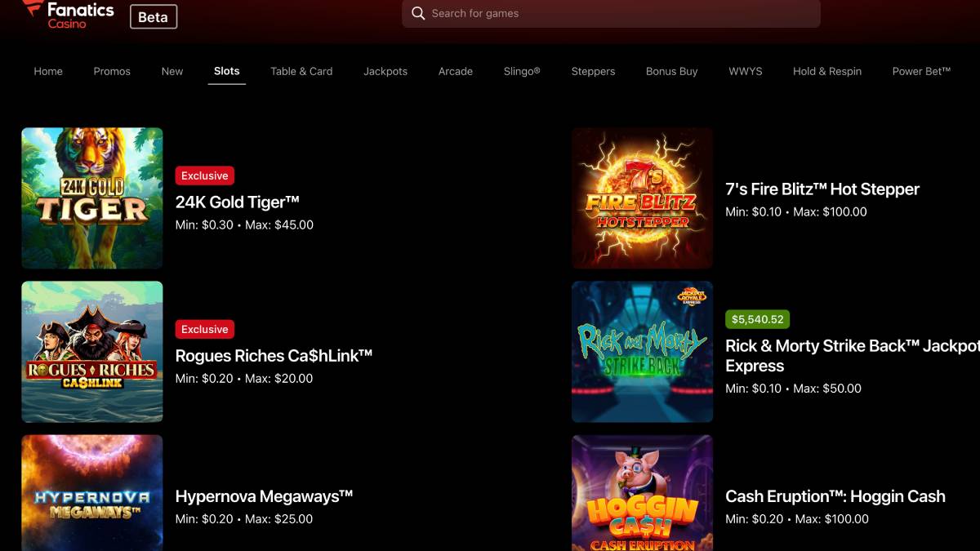Screen dimensions: 980x551
Task: Click 'Min: $0.10 • Max: $50.00' text
Action: 793,389
